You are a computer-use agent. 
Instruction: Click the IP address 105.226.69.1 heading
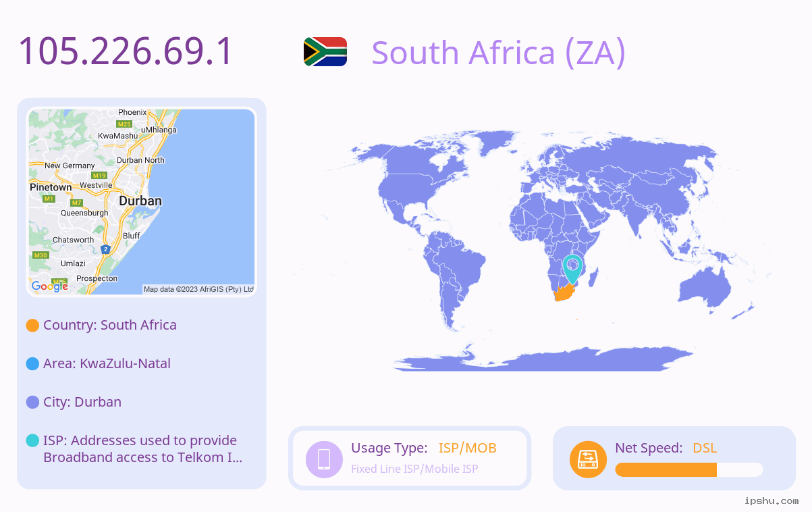(x=126, y=52)
